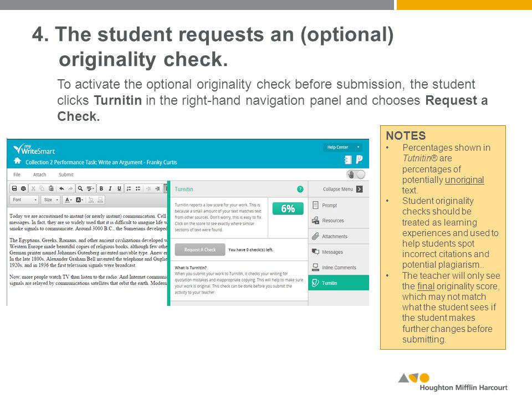Undo the last edit
532x399 pixels.
pyautogui.click(x=62, y=188)
